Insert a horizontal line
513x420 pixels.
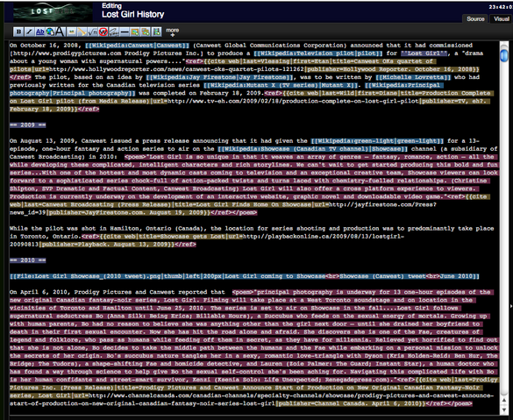tap(125, 32)
